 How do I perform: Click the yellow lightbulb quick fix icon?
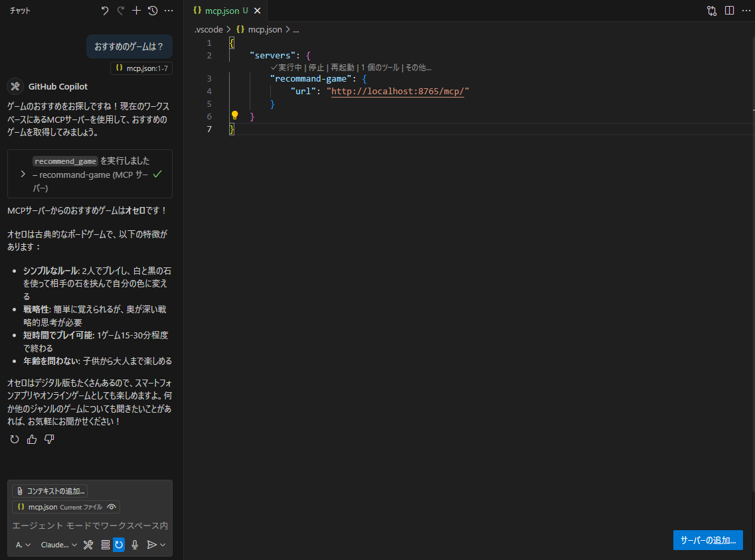[234, 115]
